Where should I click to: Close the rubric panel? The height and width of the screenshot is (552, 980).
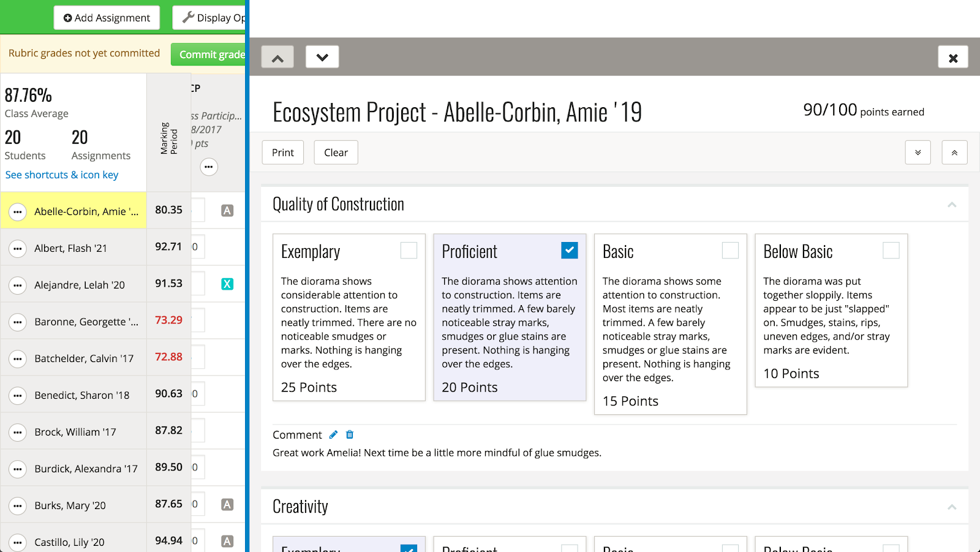(952, 58)
